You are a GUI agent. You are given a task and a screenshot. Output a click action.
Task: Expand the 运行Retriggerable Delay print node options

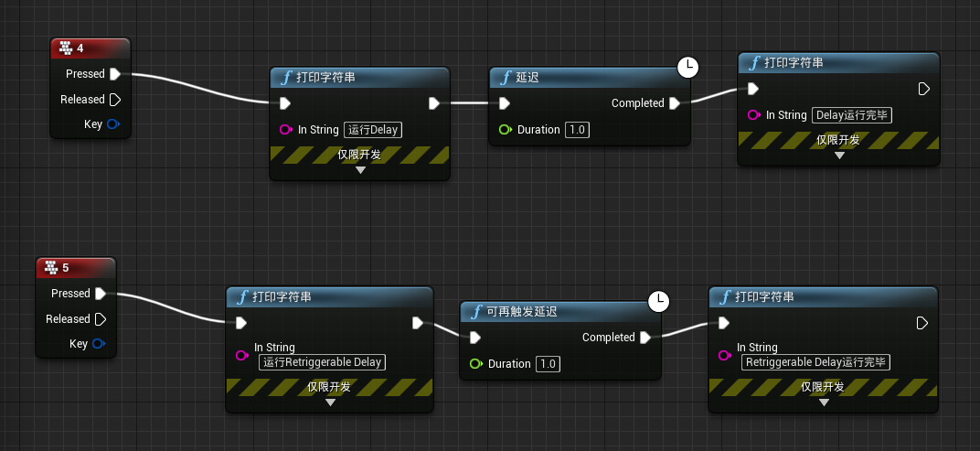pyautogui.click(x=330, y=403)
